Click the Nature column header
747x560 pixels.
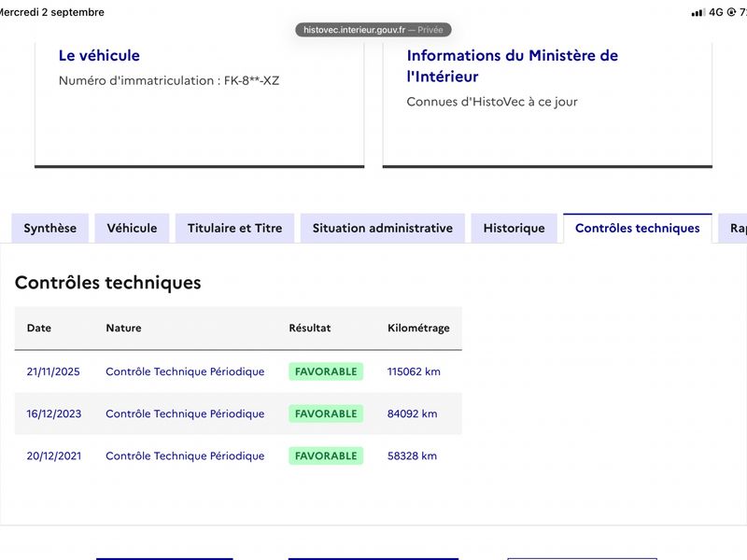point(123,329)
